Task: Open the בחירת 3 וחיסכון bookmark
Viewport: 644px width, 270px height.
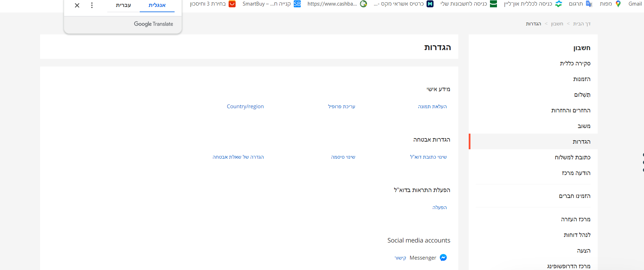Action: pos(213,4)
